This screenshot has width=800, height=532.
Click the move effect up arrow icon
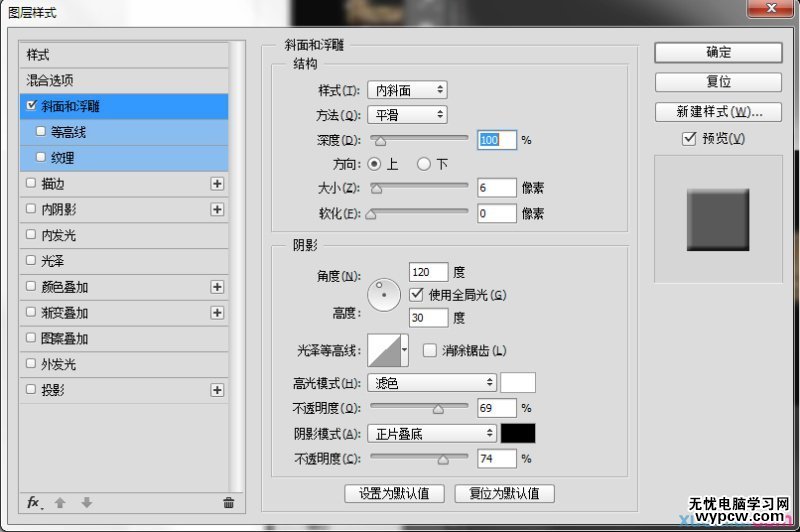click(60, 503)
